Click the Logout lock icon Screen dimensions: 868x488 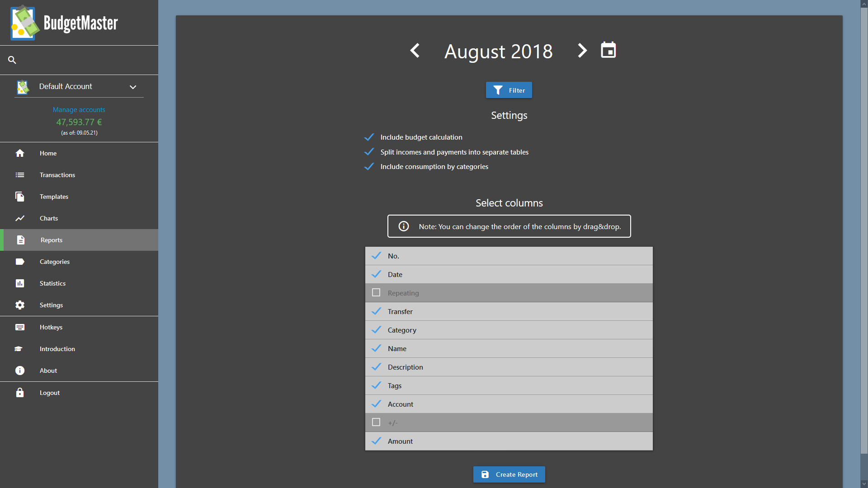[x=20, y=393]
